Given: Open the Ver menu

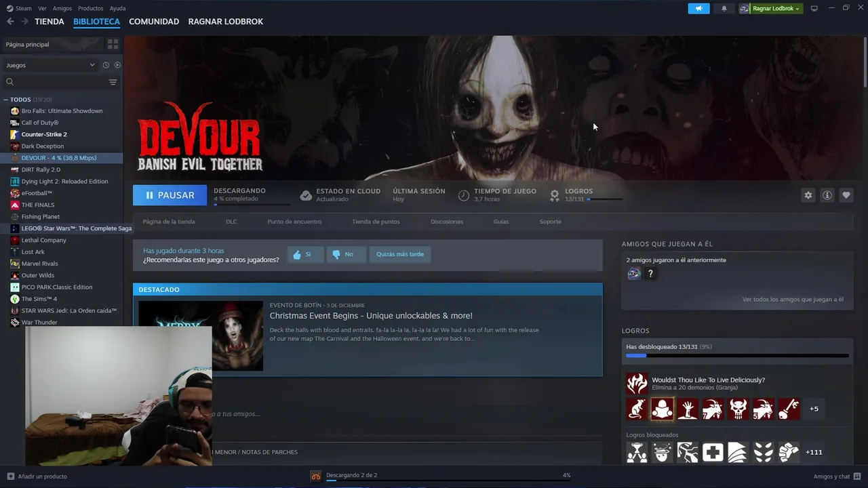Looking at the screenshot, I should point(42,8).
